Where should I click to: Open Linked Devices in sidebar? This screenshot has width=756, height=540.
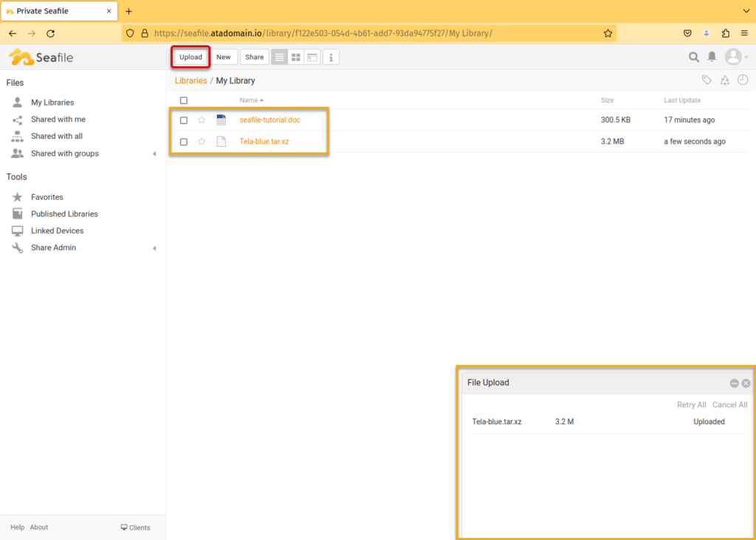57,231
